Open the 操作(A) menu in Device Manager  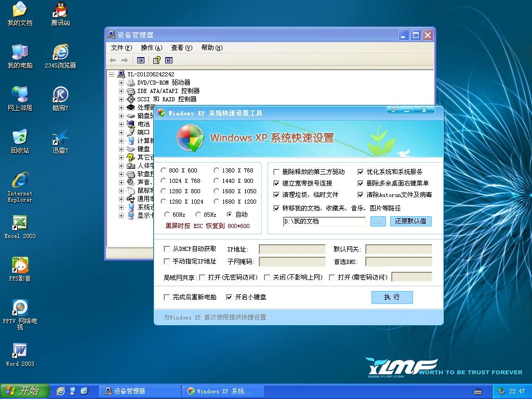tap(151, 48)
